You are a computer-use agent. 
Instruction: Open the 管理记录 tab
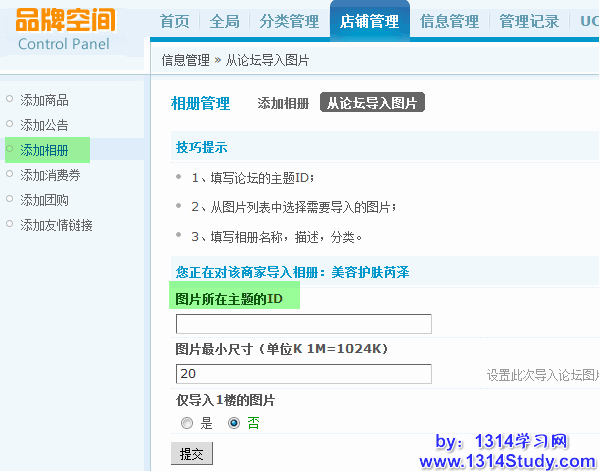[529, 21]
